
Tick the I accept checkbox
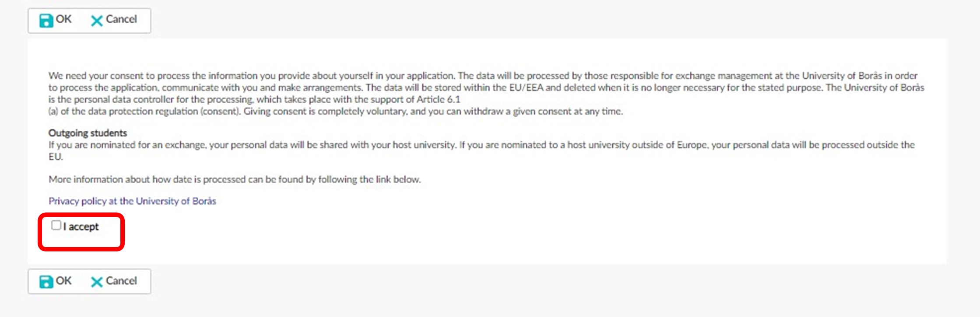tap(56, 226)
